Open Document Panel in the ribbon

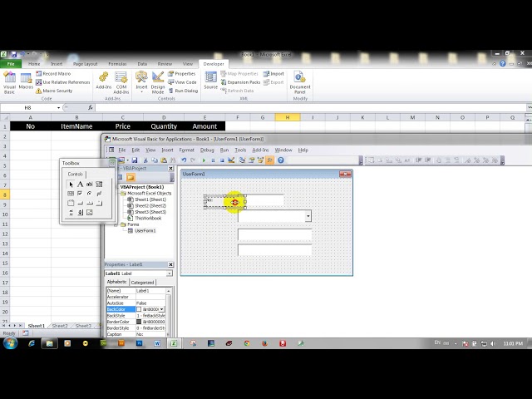coord(300,82)
